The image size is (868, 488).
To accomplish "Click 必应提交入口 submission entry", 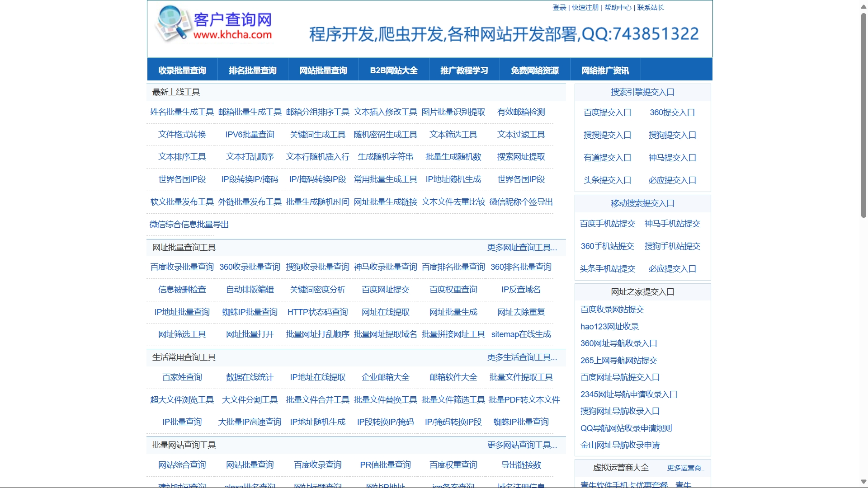I will (x=672, y=180).
